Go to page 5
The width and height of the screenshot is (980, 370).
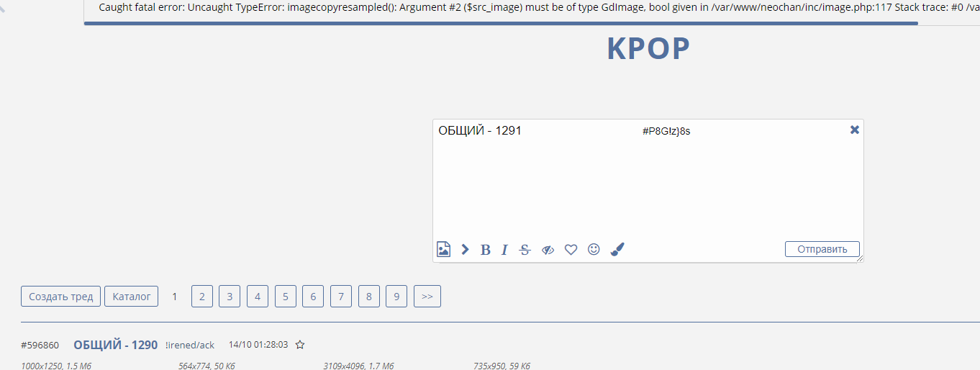coord(286,297)
